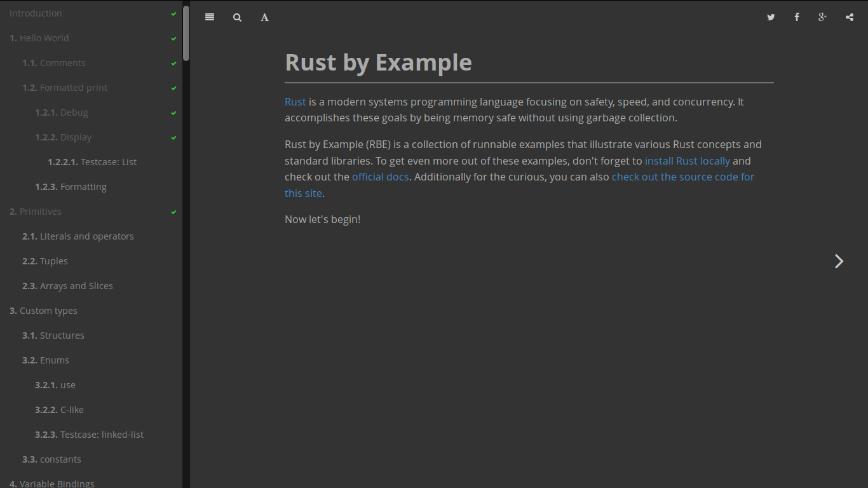Share the page on Twitter
Viewport: 868px width, 488px height.
[x=771, y=17]
